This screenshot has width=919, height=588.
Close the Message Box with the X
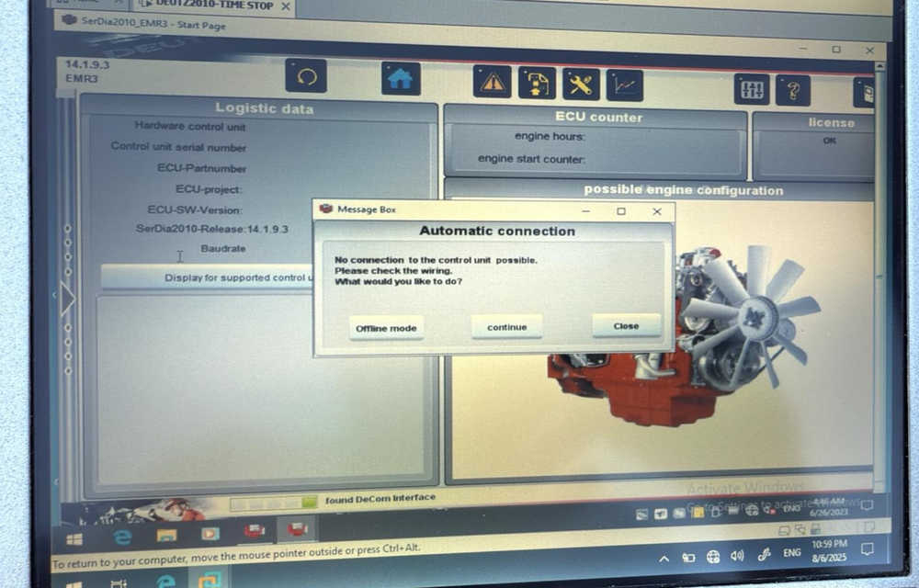[657, 211]
